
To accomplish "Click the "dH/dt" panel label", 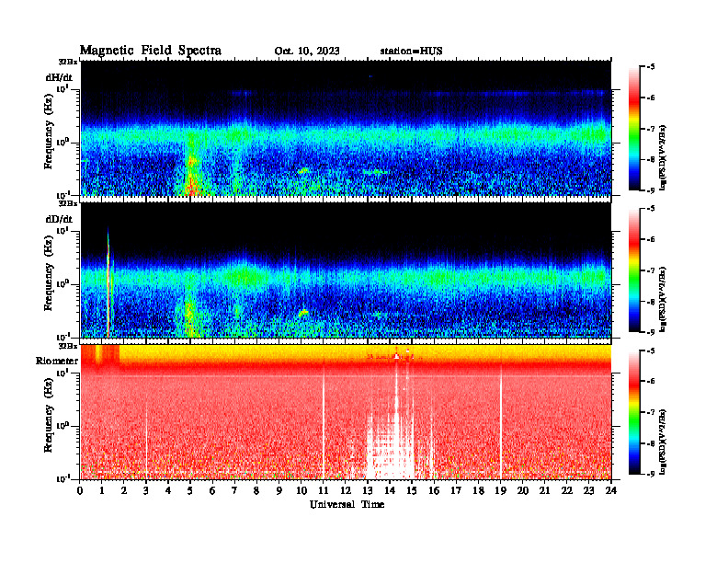I will [59, 77].
